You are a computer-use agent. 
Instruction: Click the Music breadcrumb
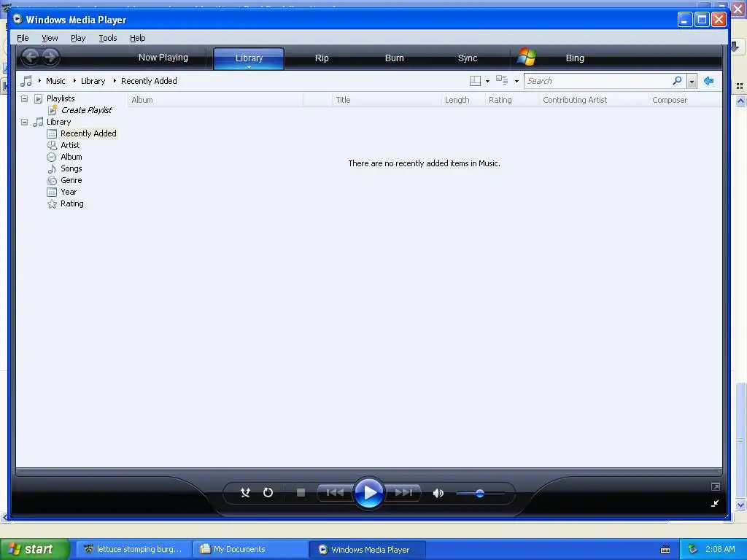click(55, 81)
